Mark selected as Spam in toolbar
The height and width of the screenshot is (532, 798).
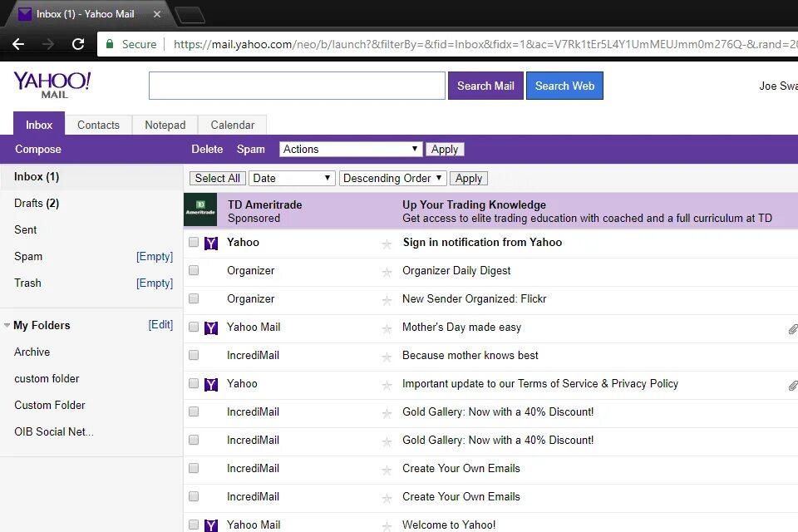click(x=251, y=149)
